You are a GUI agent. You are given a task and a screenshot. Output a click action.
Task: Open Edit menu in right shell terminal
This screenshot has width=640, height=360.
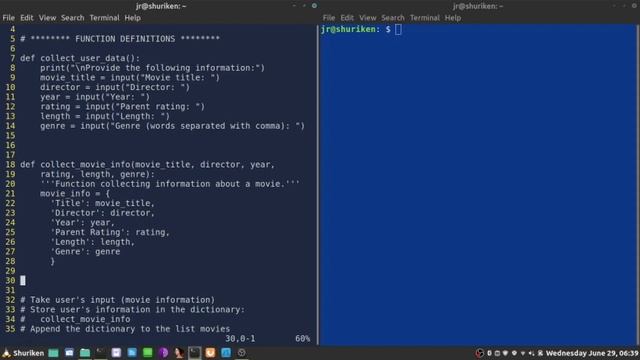click(347, 18)
